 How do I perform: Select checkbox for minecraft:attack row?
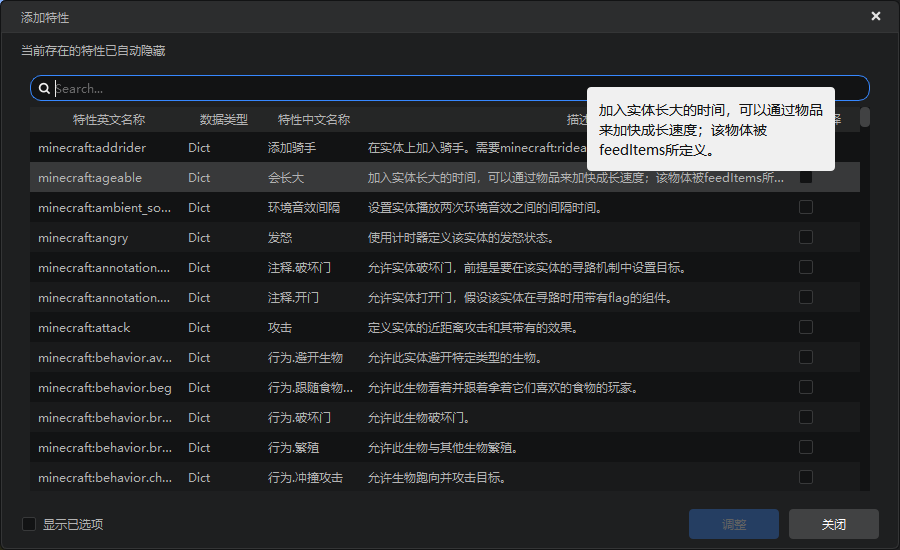[x=806, y=327]
